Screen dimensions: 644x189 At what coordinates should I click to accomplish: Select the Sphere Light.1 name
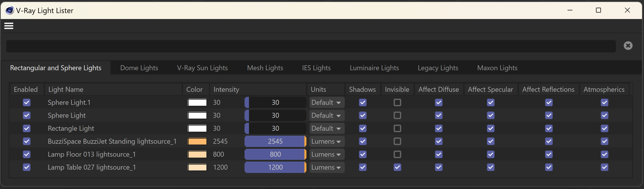[x=69, y=102]
